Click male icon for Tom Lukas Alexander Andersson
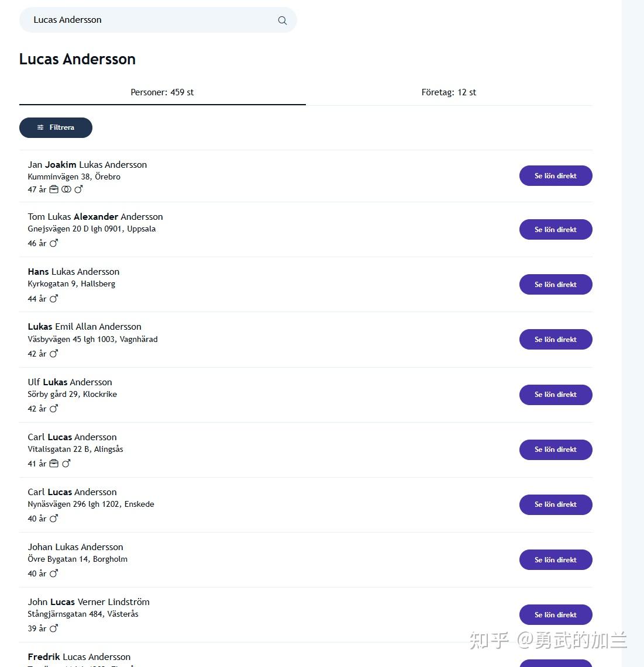 [x=54, y=243]
